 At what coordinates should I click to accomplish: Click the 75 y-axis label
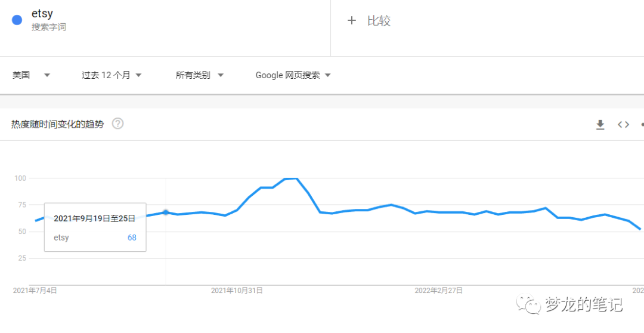point(23,205)
